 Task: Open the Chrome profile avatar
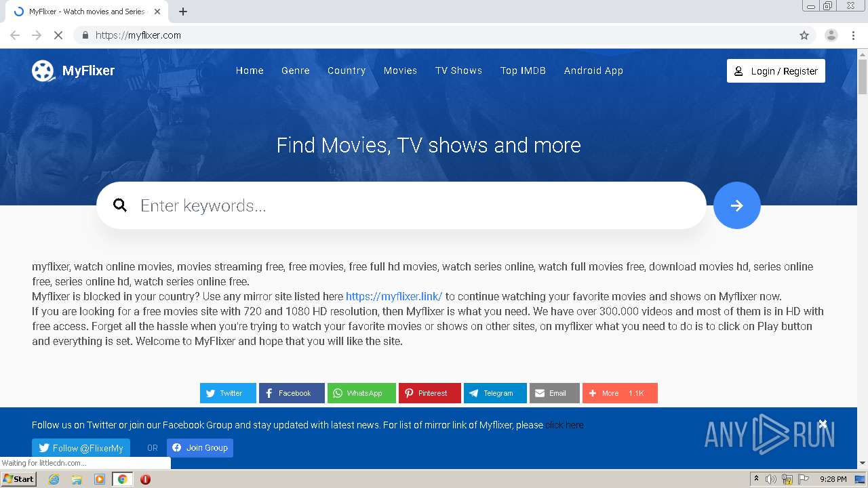click(831, 35)
